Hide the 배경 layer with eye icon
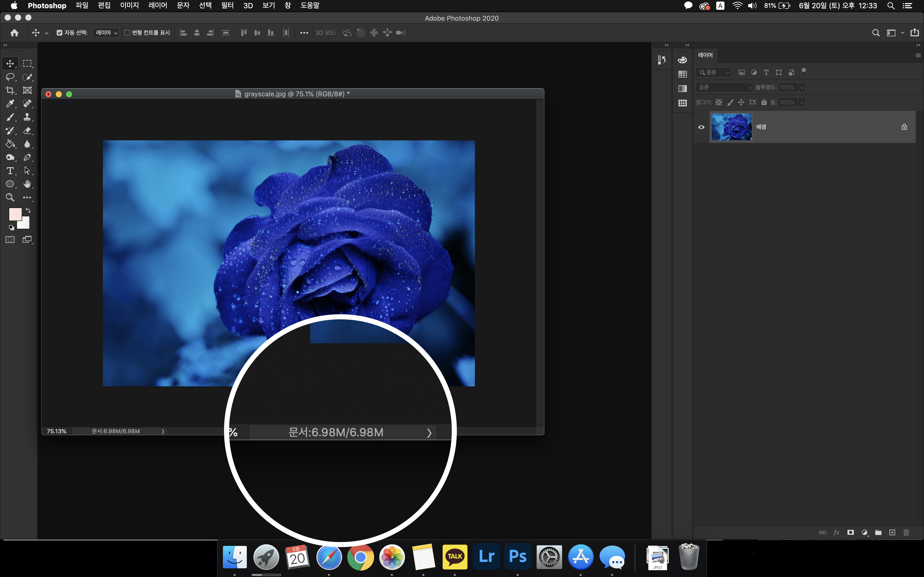Viewport: 924px width, 577px height. (702, 127)
